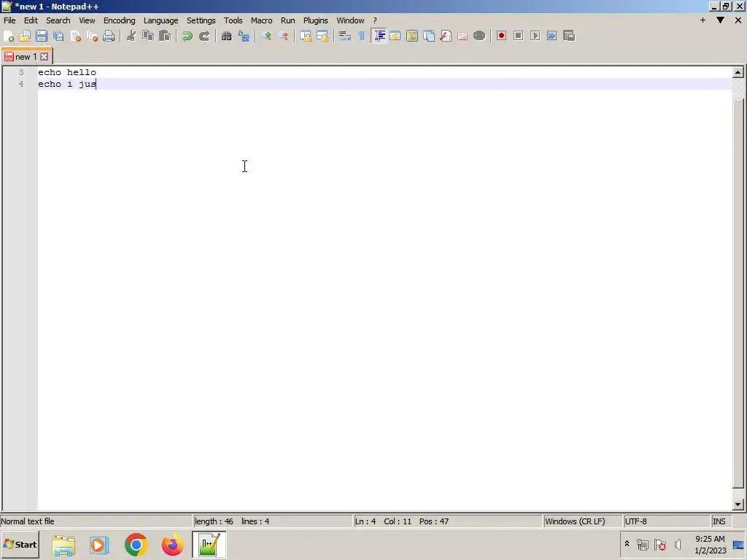Close the new 1 tab with red X
The height and width of the screenshot is (560, 747).
click(x=44, y=57)
